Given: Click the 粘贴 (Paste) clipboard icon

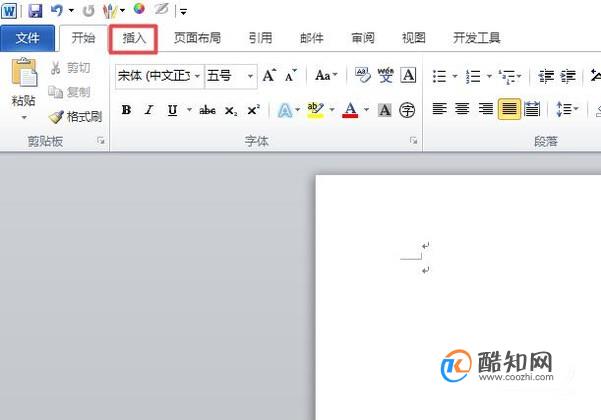Looking at the screenshot, I should (24, 73).
